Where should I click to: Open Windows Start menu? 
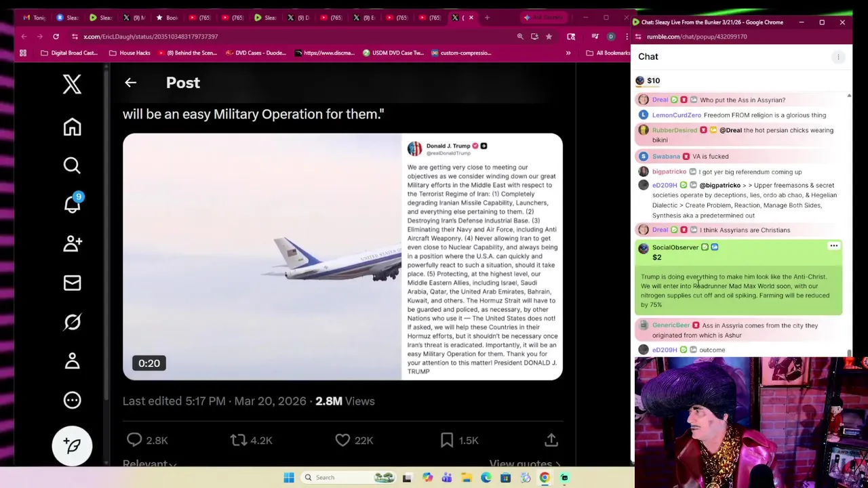[289, 478]
